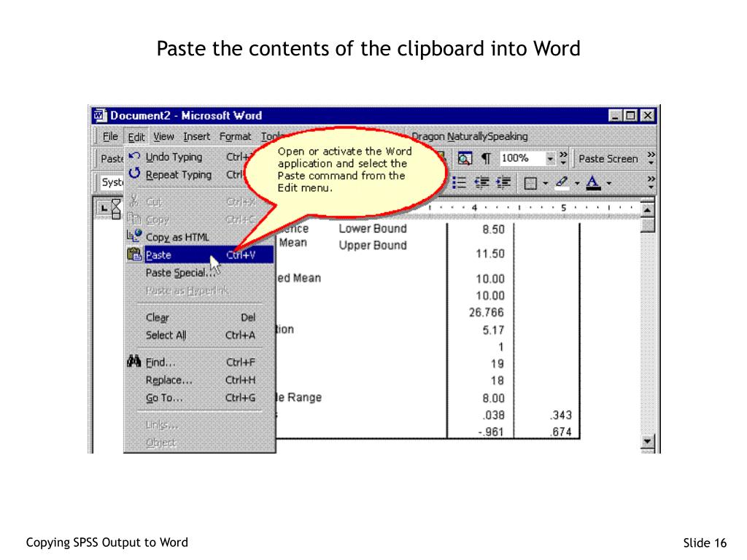
Task: Click the scroll down arrow
Action: point(647,441)
